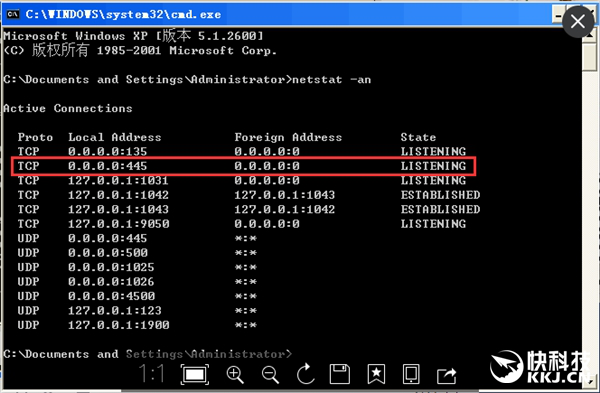
Task: Save the image using the floppy disk icon
Action: point(340,374)
